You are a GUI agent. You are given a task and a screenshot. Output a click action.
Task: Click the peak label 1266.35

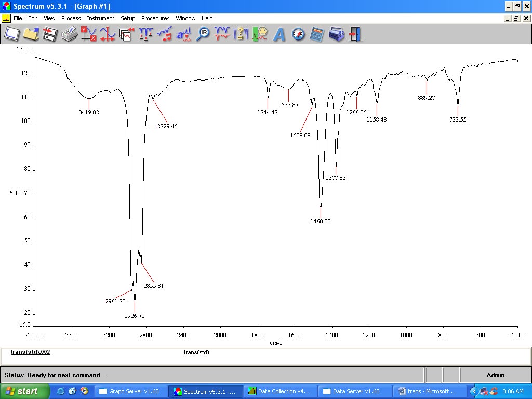[x=356, y=112]
